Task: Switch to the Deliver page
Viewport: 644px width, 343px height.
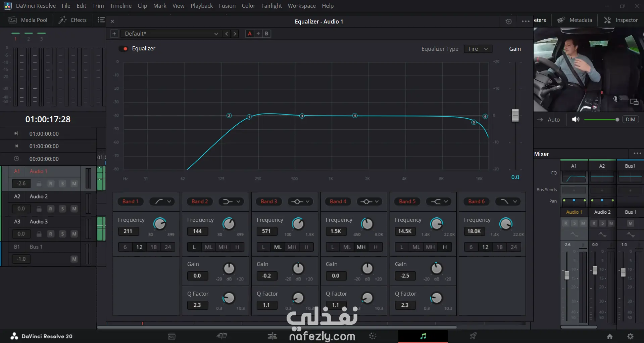Action: 473,336
